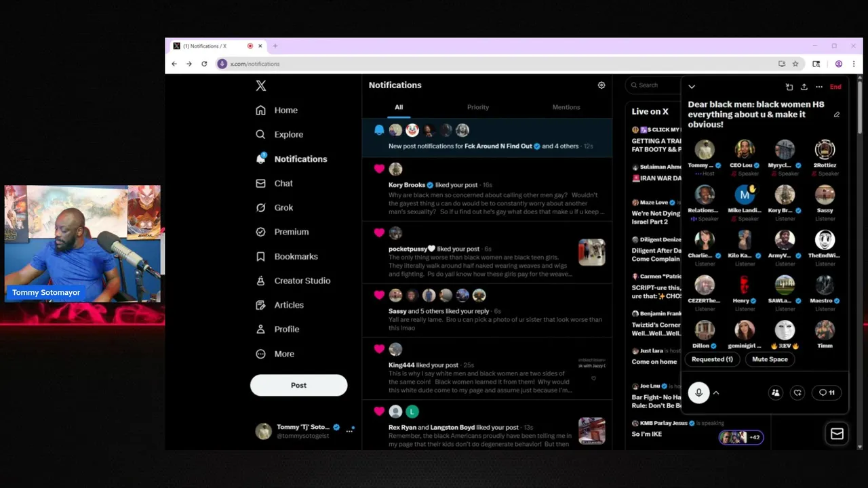This screenshot has height=488, width=868.
Task: Select Henry listener avatar in Space
Action: 745,285
